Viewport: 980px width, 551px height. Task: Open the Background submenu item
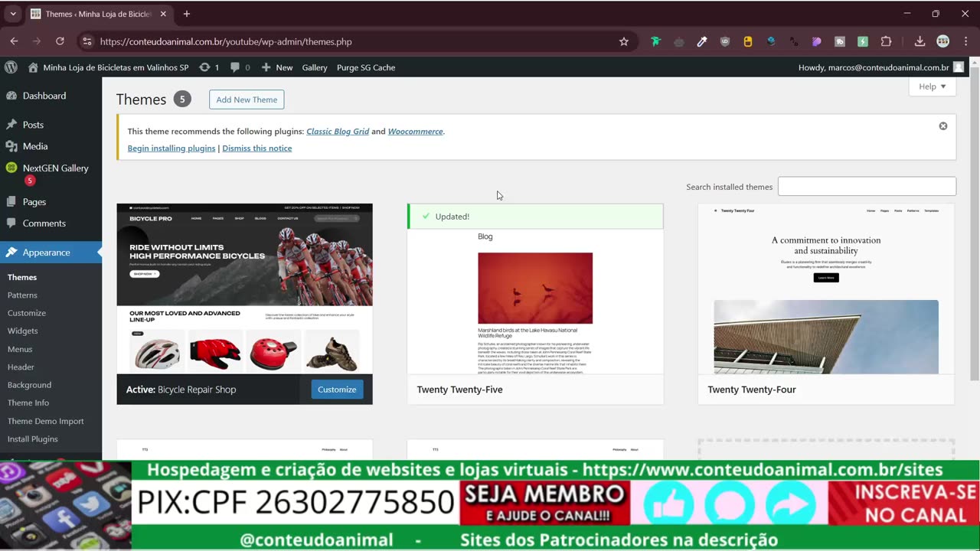coord(29,385)
